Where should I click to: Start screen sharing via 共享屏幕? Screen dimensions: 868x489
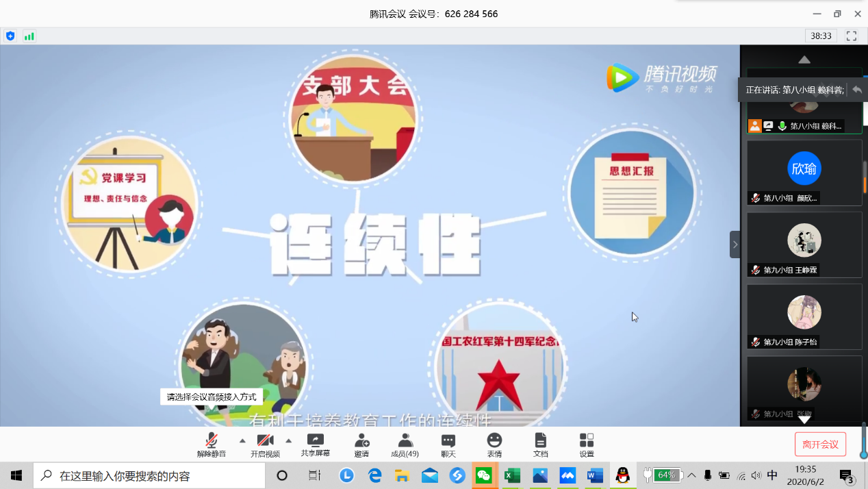click(315, 444)
